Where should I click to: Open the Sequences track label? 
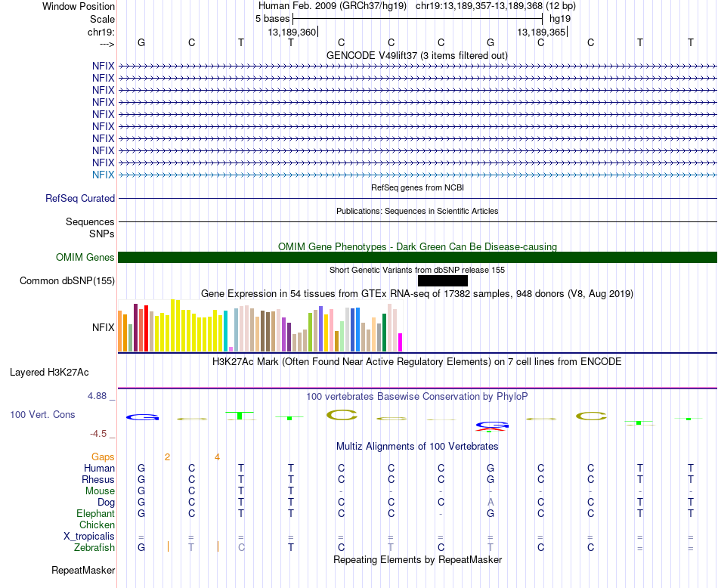coord(90,221)
